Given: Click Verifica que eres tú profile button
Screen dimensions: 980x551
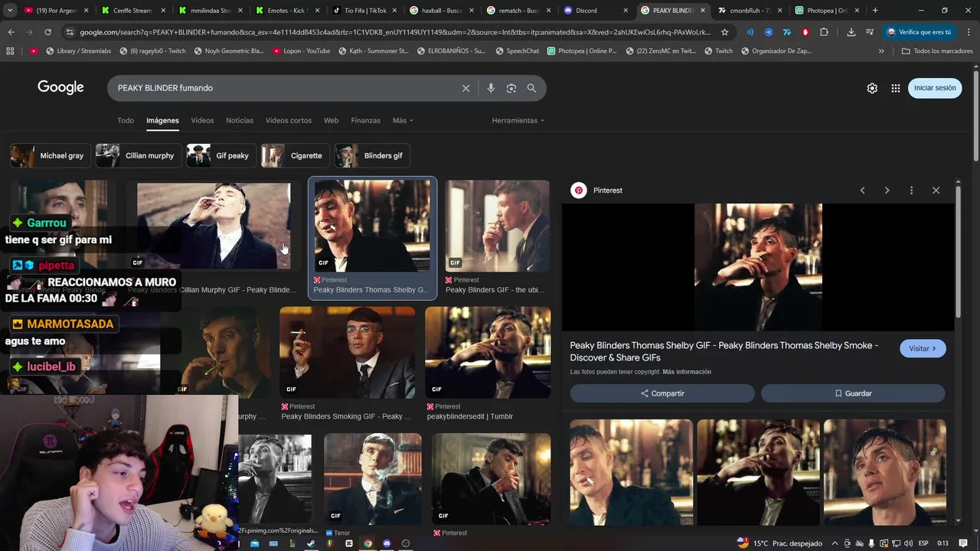Looking at the screenshot, I should point(919,32).
